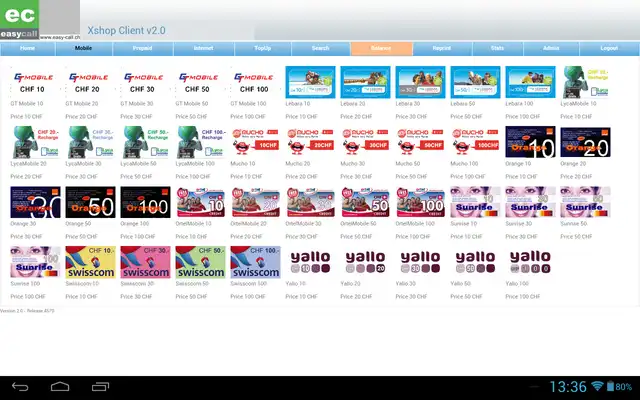Pick the Lebara 100 card image
This screenshot has height=400, width=640.
click(x=530, y=82)
